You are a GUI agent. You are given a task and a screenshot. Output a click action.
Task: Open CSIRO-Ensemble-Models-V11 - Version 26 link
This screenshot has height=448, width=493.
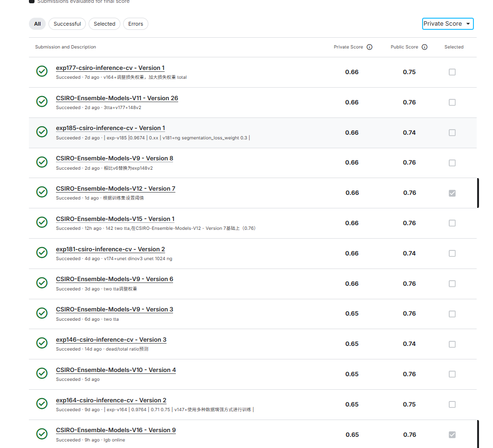pyautogui.click(x=117, y=98)
